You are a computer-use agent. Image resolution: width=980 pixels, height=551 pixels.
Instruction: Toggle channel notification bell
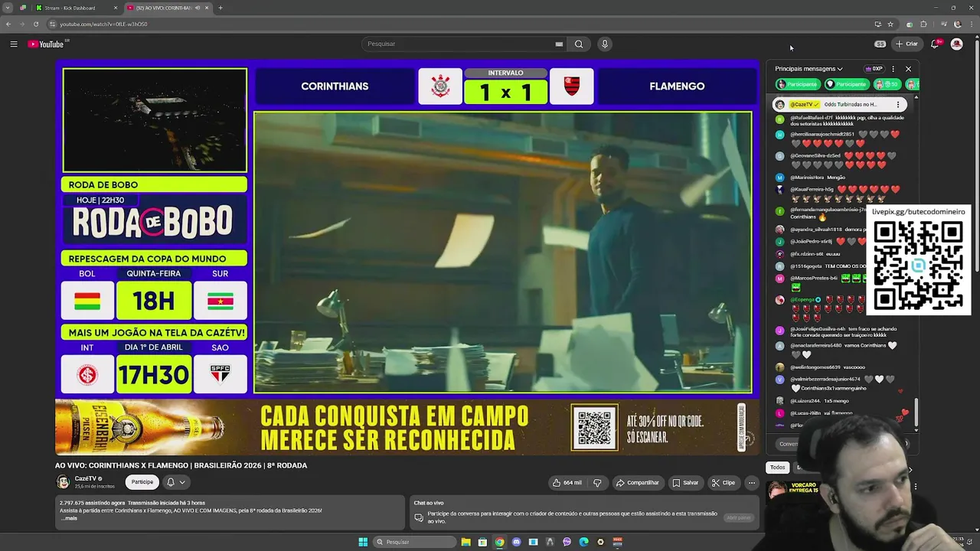(171, 482)
